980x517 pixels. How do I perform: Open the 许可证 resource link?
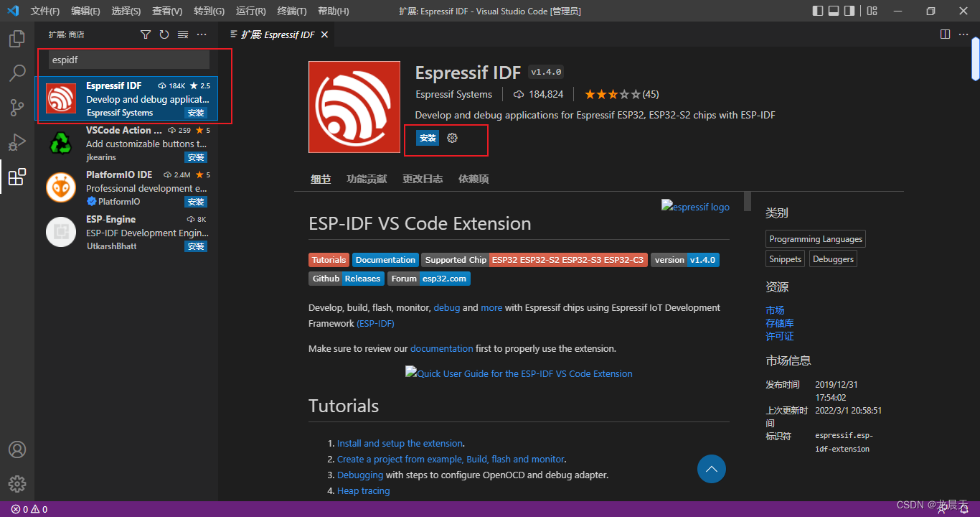coord(780,336)
